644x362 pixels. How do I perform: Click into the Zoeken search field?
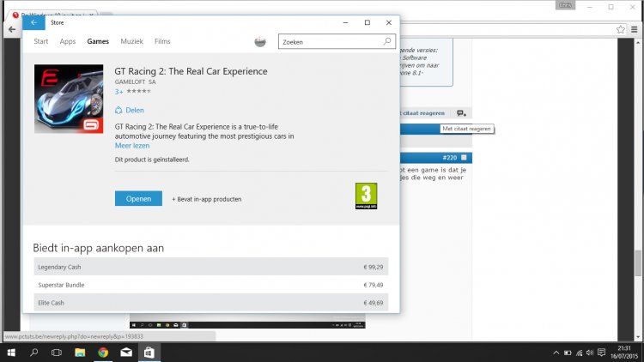(331, 41)
